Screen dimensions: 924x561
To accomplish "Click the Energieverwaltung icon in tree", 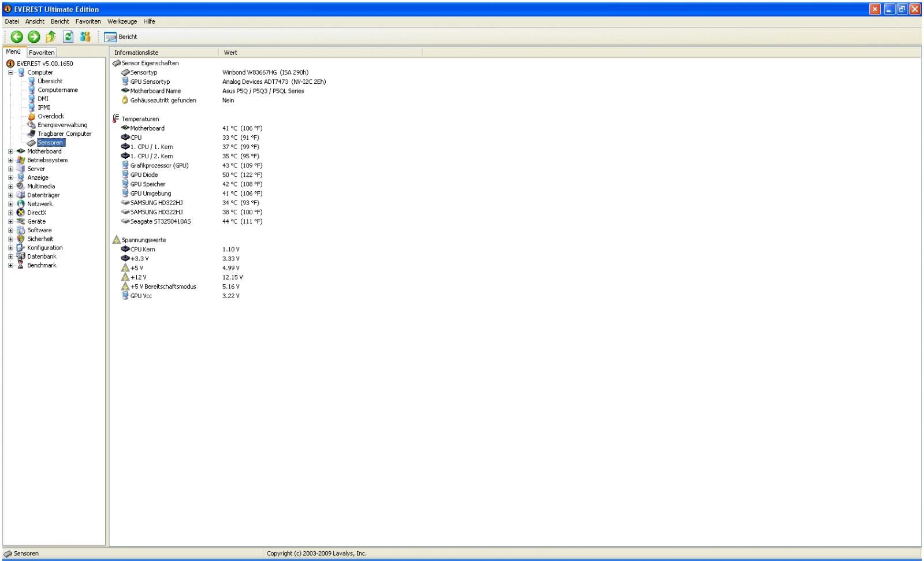I will click(x=31, y=125).
